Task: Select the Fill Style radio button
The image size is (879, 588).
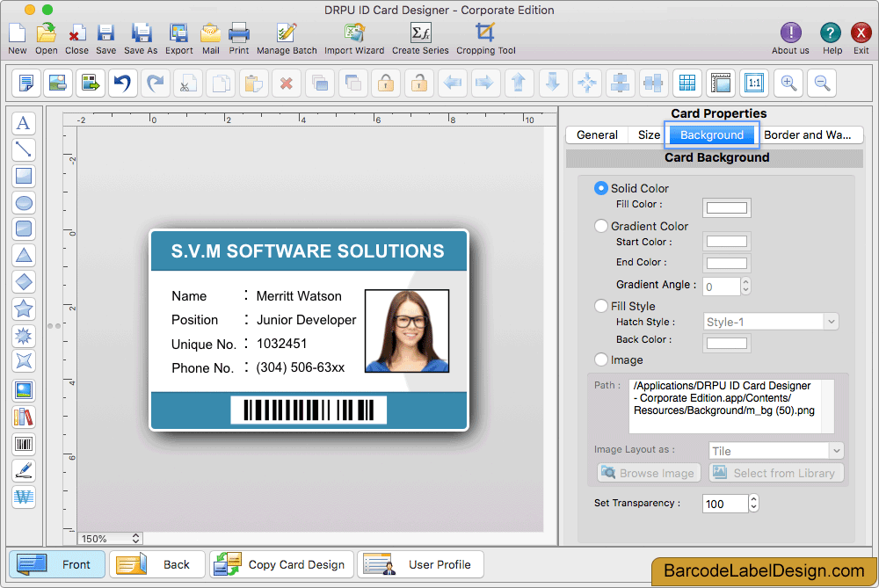Action: [600, 306]
